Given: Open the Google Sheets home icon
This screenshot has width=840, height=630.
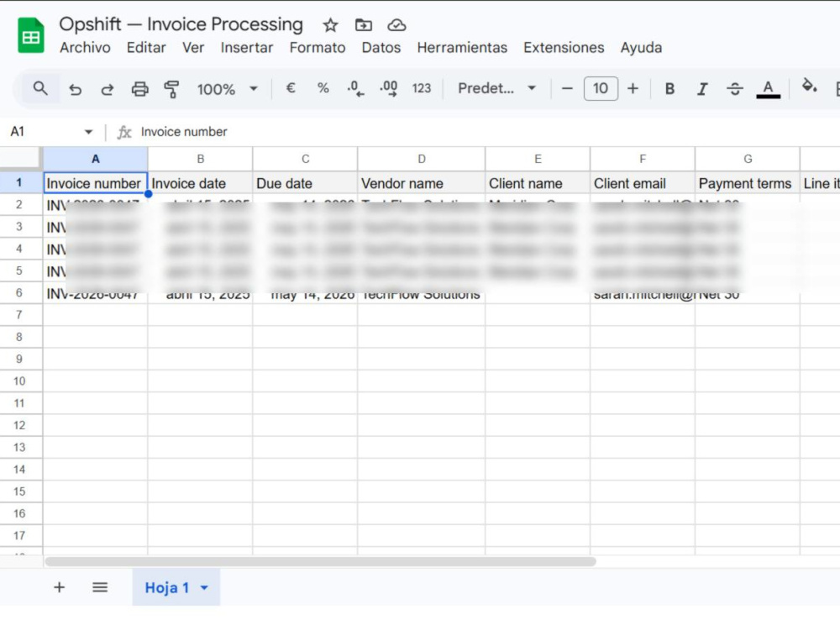Looking at the screenshot, I should tap(30, 35).
